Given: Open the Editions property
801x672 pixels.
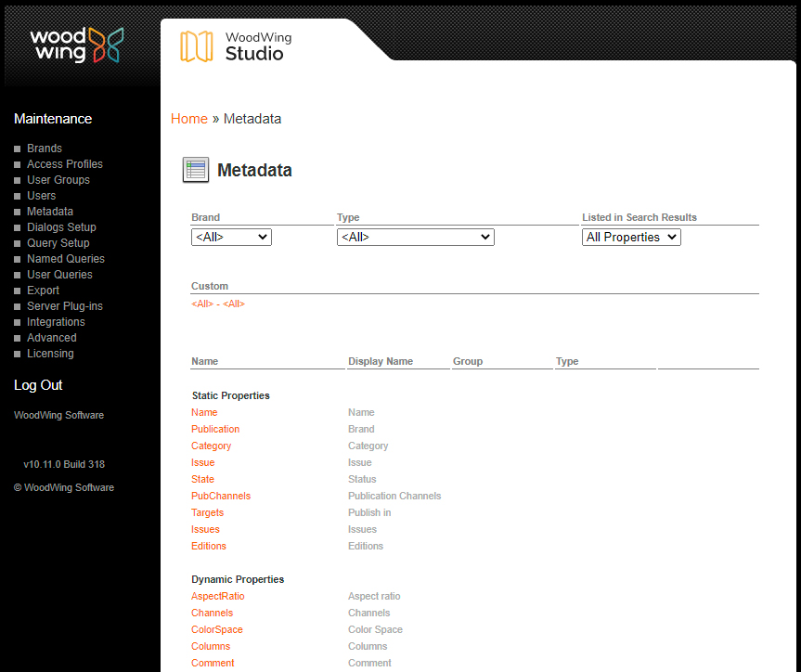Looking at the screenshot, I should pos(209,547).
